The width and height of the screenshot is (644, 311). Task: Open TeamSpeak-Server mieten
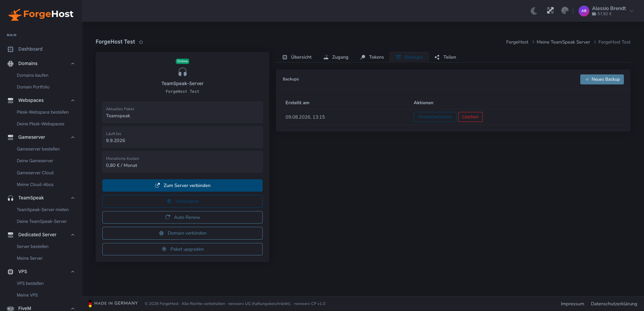[x=43, y=210]
